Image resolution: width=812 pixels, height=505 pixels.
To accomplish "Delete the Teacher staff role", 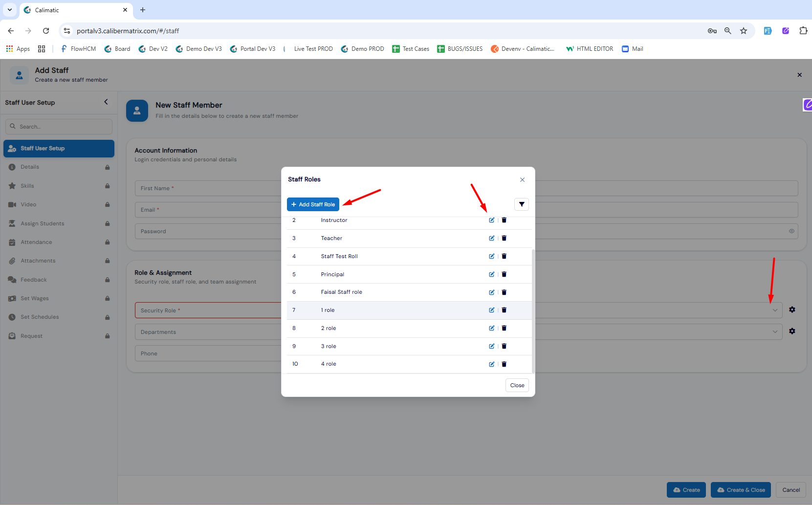I will click(504, 238).
